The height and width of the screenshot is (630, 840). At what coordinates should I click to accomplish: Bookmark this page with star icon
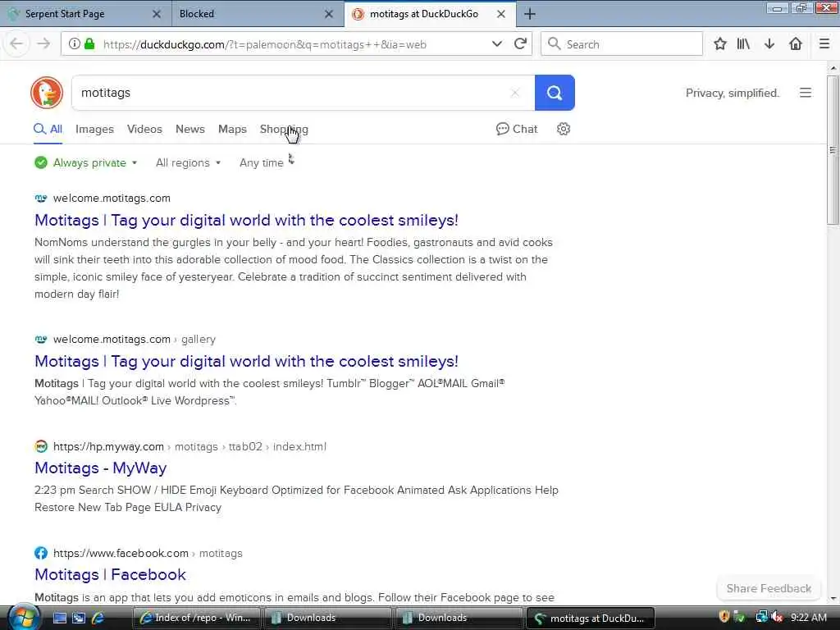click(x=720, y=44)
